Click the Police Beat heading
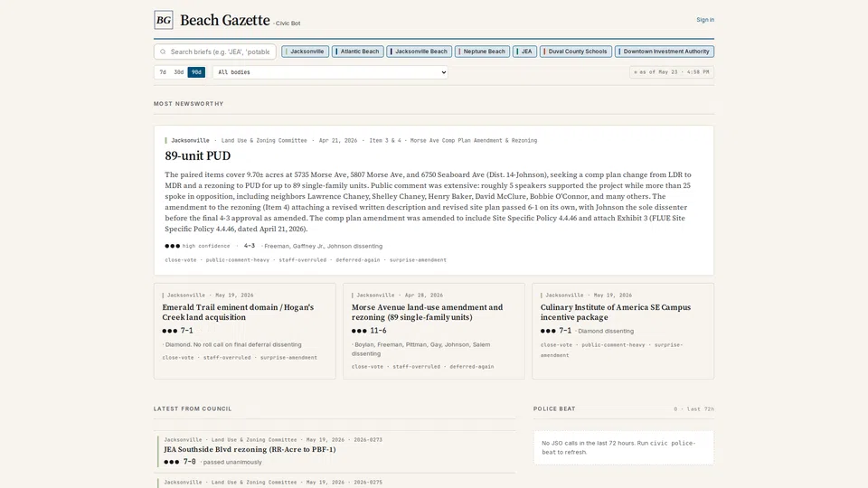 pyautogui.click(x=554, y=408)
